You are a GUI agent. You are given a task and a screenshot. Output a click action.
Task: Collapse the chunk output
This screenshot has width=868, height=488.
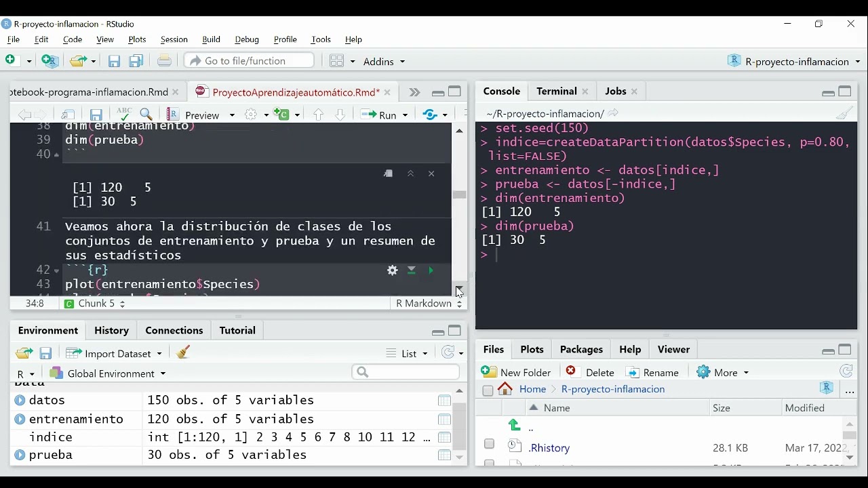pyautogui.click(x=410, y=174)
